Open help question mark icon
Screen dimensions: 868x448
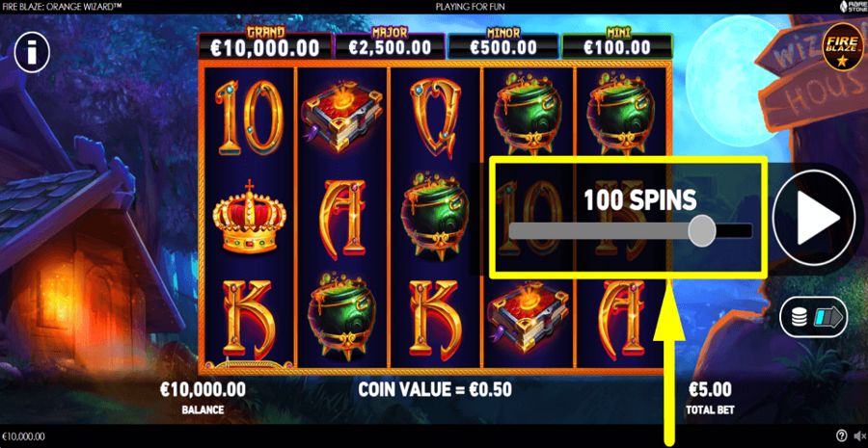click(841, 435)
